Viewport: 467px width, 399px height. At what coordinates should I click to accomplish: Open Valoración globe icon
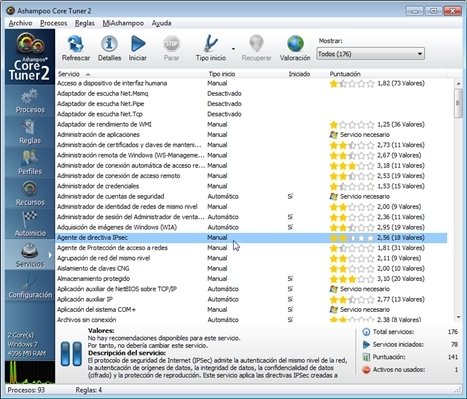pos(295,44)
